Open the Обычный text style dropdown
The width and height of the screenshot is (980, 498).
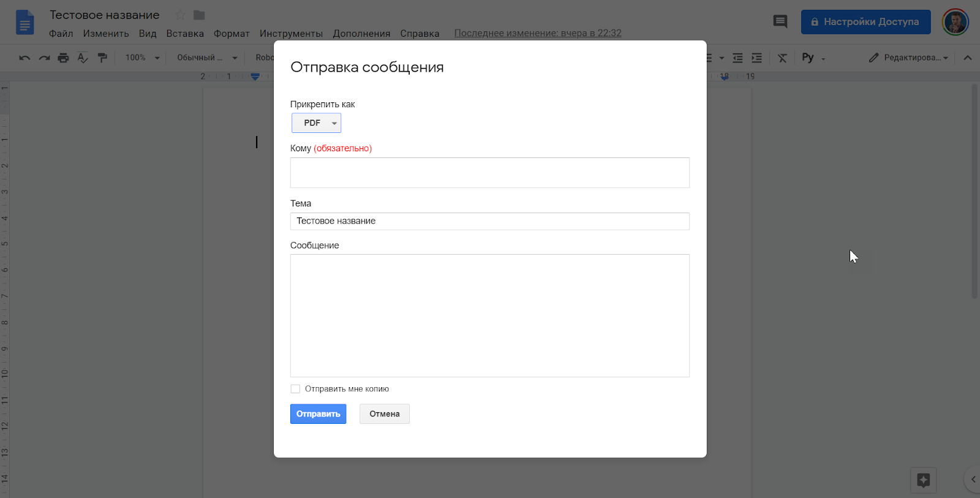click(x=207, y=58)
